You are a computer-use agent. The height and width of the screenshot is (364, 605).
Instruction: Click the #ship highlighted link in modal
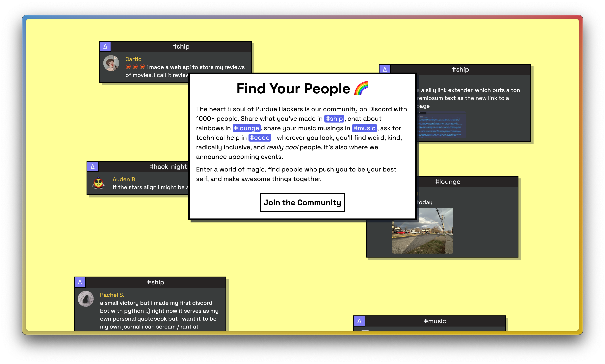pos(333,118)
